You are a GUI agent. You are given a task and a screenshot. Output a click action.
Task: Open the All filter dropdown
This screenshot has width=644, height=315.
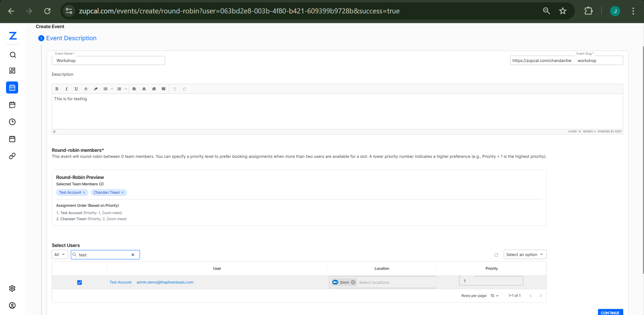click(x=60, y=255)
